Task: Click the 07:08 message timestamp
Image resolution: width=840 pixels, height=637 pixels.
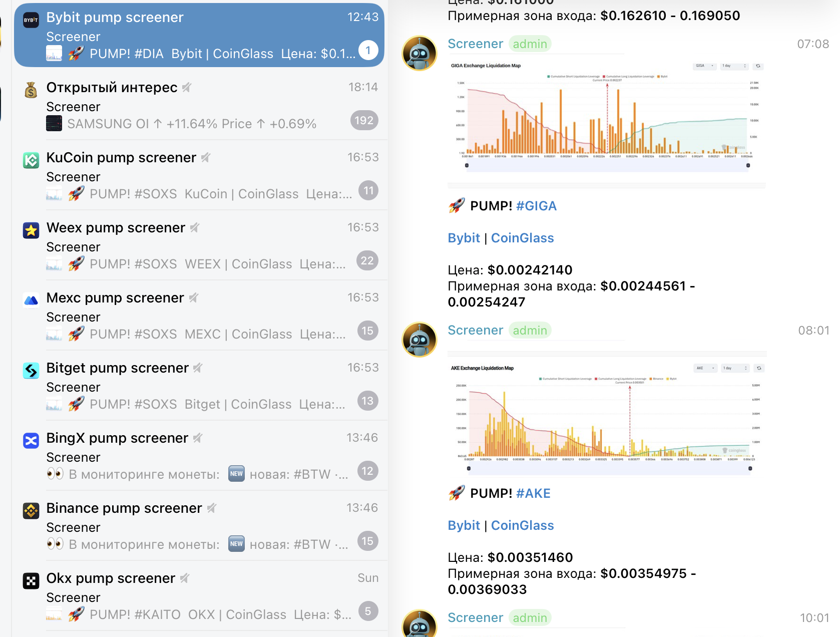Action: click(813, 44)
